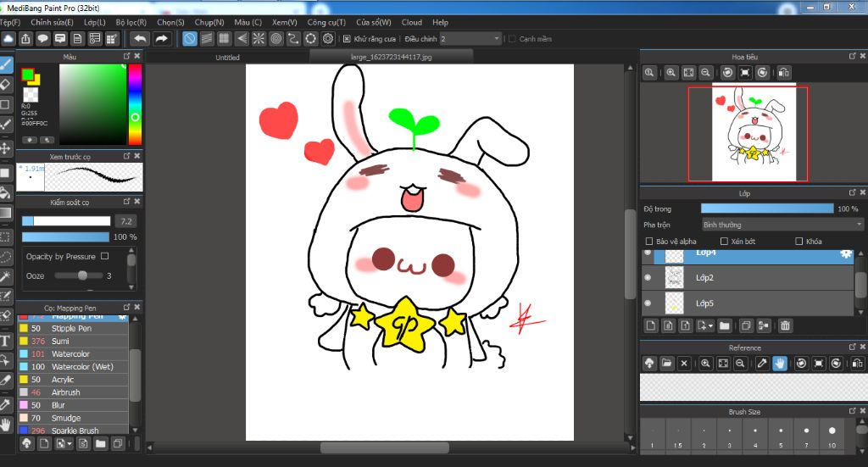Select the Eraser tool in left toolbar
The height and width of the screenshot is (467, 868).
(x=6, y=84)
